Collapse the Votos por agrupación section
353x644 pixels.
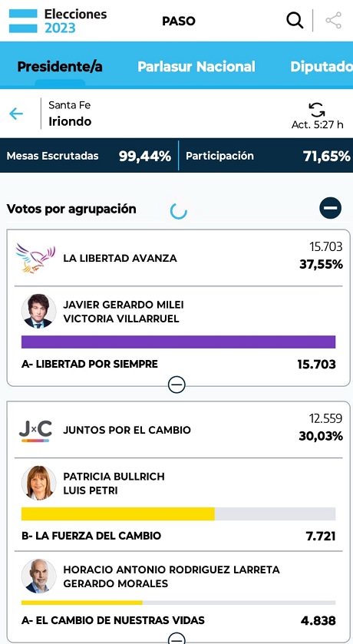pyautogui.click(x=331, y=208)
